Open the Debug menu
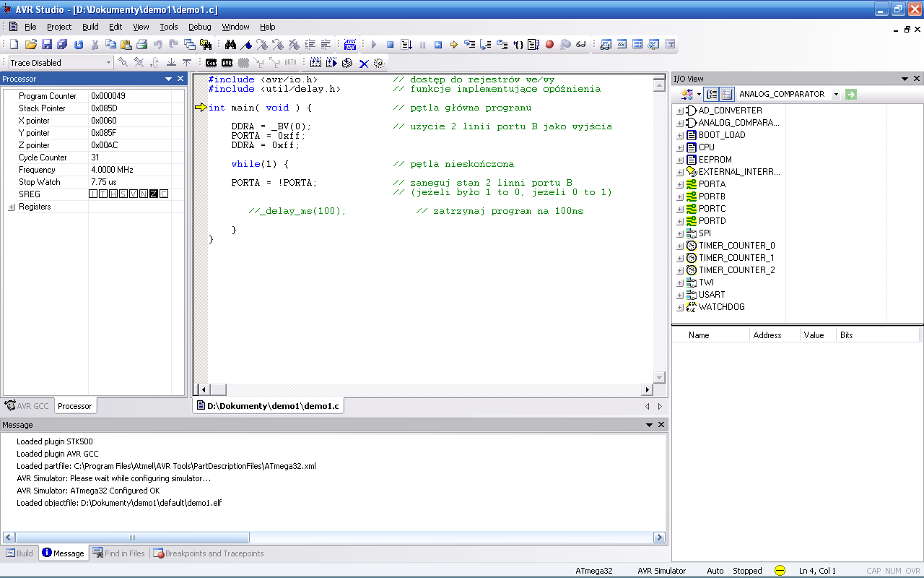This screenshot has width=924, height=578. [x=199, y=27]
